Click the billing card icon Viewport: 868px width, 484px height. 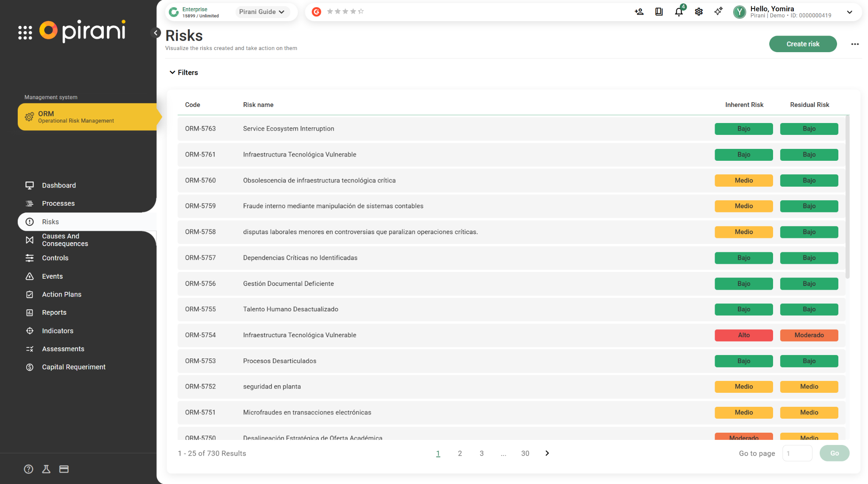coord(64,469)
